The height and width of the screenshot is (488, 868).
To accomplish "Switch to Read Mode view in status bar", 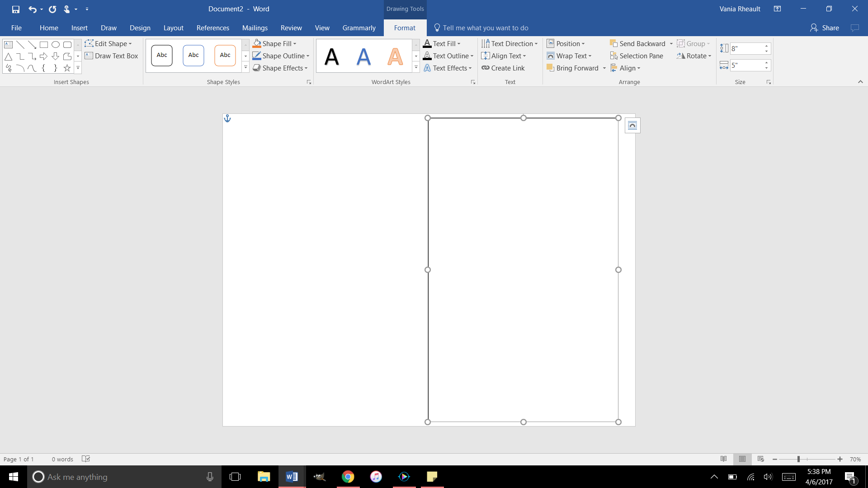I will coord(723,459).
